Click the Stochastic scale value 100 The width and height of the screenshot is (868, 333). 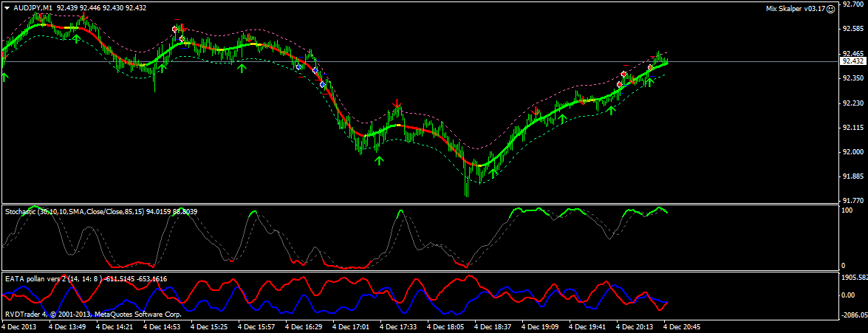[847, 211]
